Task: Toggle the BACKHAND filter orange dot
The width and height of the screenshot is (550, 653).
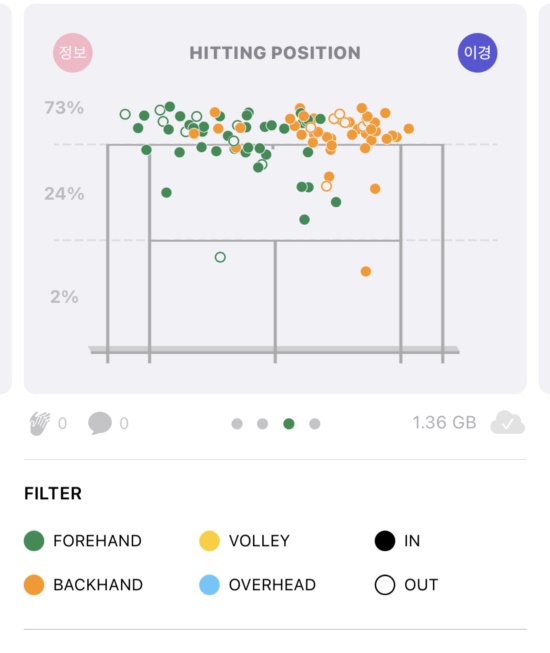Action: tap(34, 585)
